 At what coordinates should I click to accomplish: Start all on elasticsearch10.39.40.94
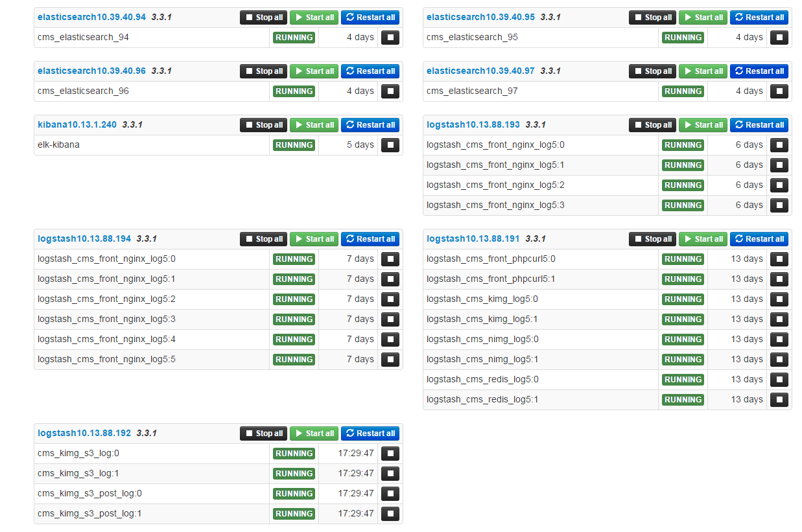click(x=314, y=17)
